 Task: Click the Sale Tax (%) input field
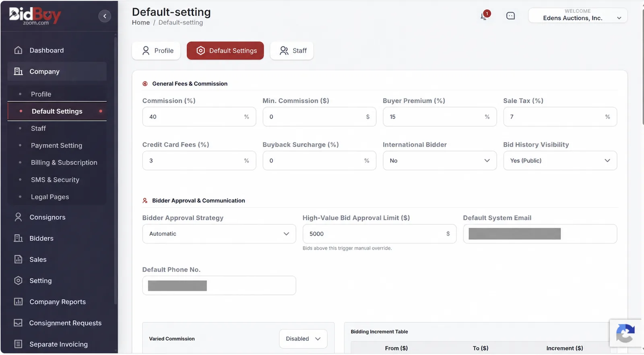[560, 117]
